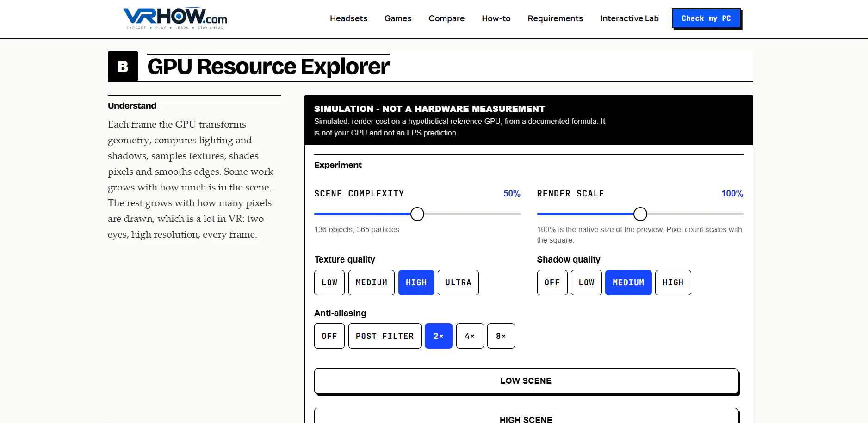The image size is (868, 423).
Task: Choose Ultra texture quality
Action: (x=458, y=282)
